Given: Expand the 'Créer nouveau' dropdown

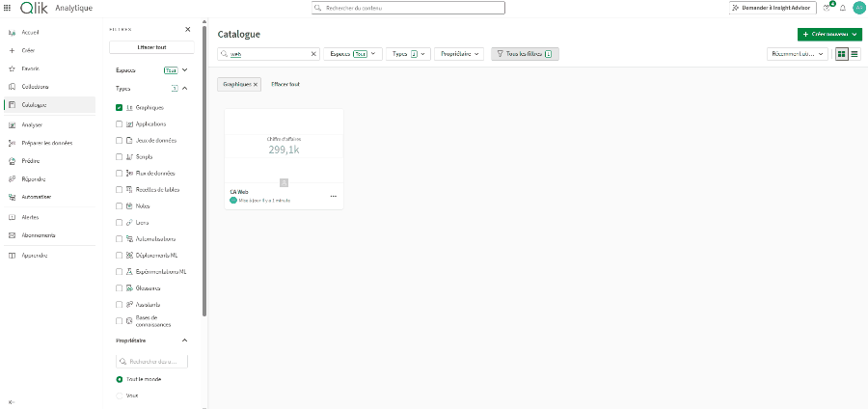Looking at the screenshot, I should coord(829,34).
